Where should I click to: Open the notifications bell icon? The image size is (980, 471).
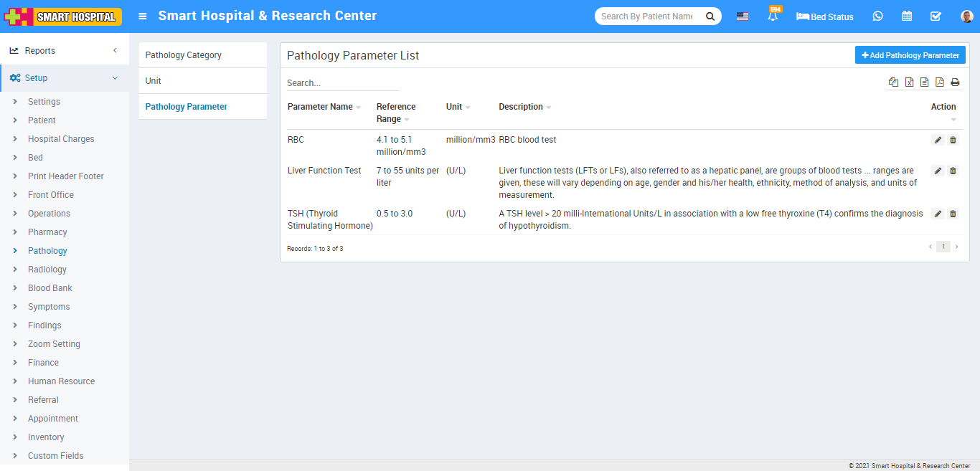click(x=773, y=16)
